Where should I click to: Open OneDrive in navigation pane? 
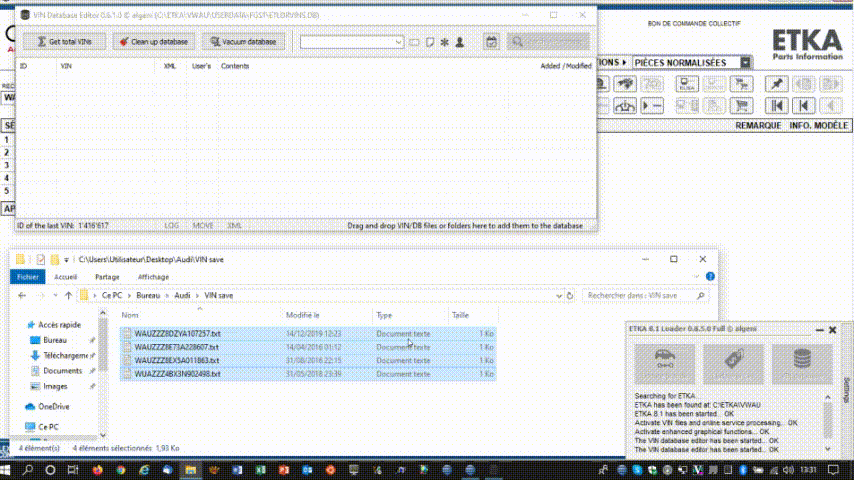(x=53, y=406)
